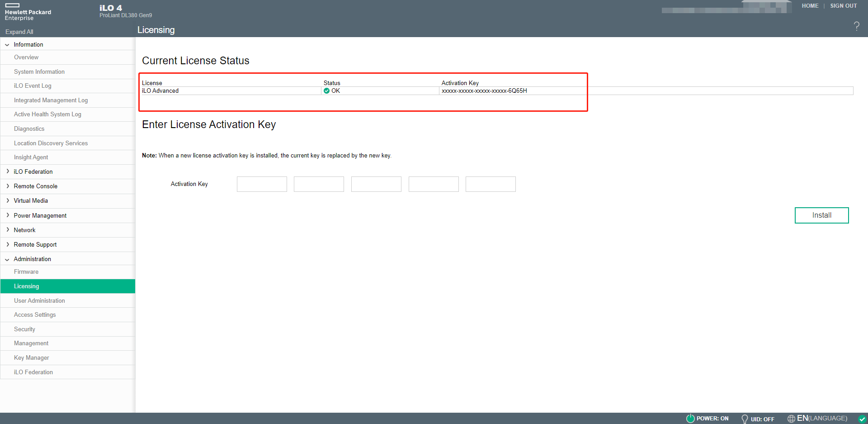Open the User Administration page
This screenshot has height=424, width=868.
point(39,300)
